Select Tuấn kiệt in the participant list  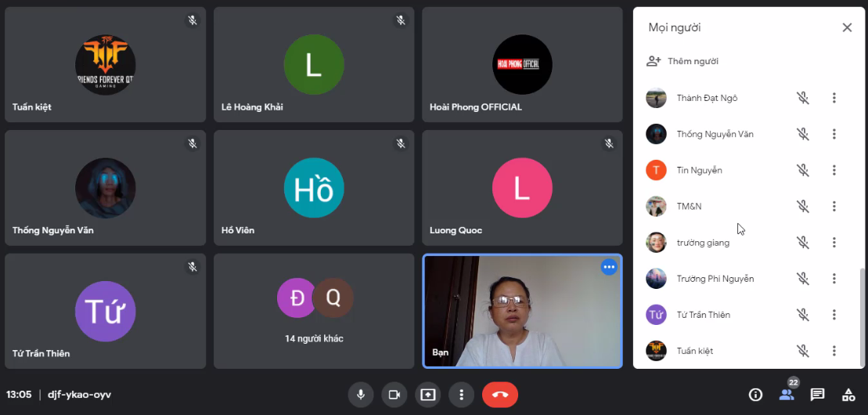pos(695,351)
